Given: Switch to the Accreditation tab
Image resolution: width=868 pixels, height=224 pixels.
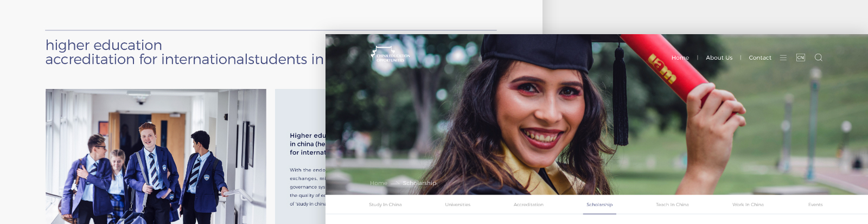Looking at the screenshot, I should coord(528,204).
